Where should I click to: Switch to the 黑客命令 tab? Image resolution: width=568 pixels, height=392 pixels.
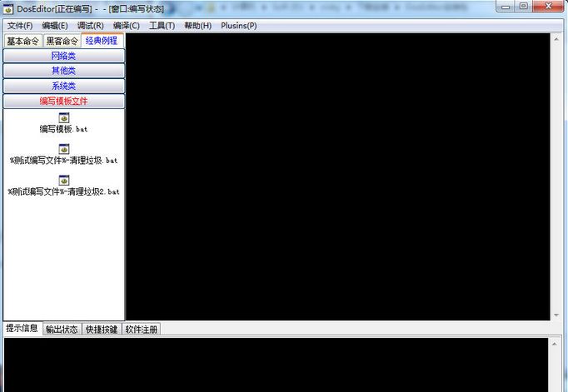click(x=62, y=41)
